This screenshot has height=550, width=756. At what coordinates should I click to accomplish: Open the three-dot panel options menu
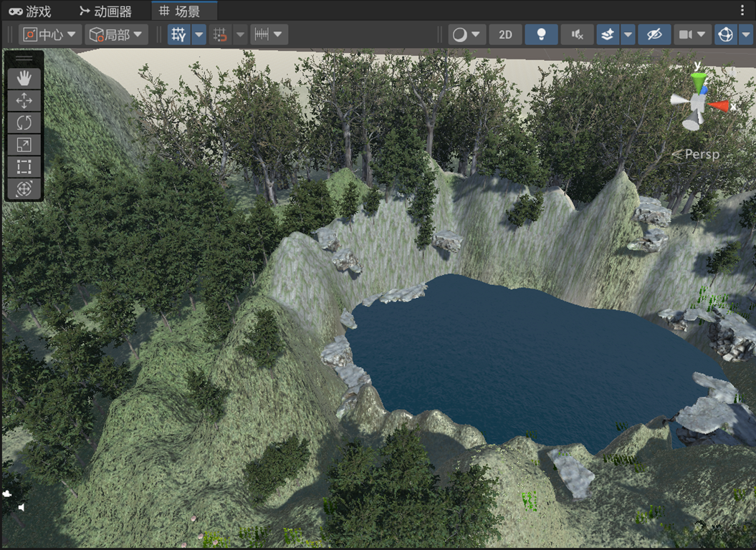(742, 10)
